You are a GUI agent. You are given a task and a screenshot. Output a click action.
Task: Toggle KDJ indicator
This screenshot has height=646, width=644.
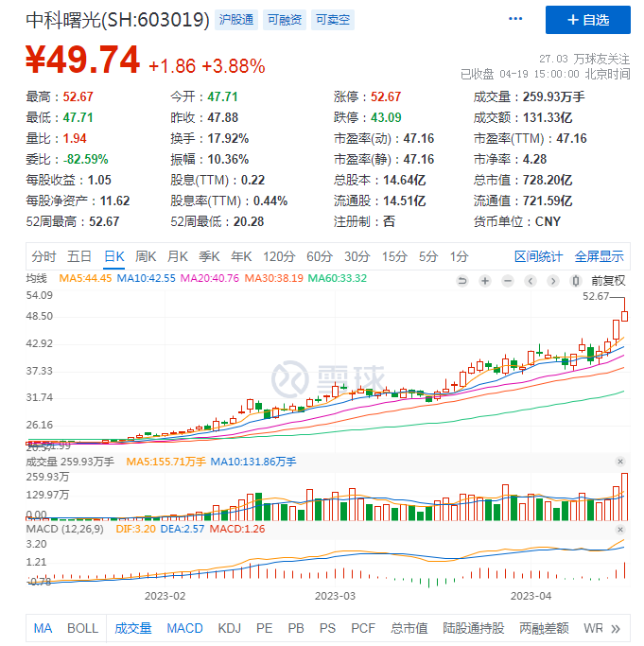[x=229, y=628]
